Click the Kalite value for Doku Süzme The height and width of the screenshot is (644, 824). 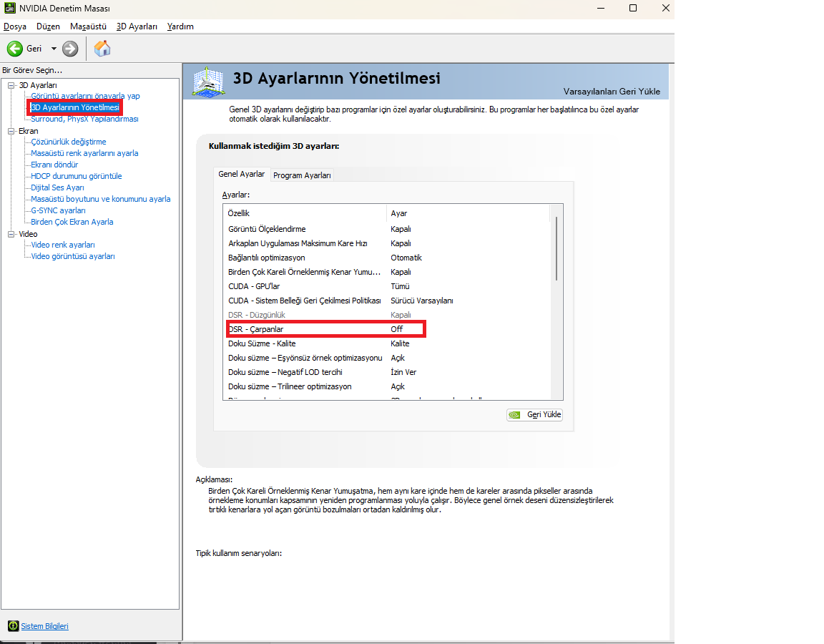(400, 343)
